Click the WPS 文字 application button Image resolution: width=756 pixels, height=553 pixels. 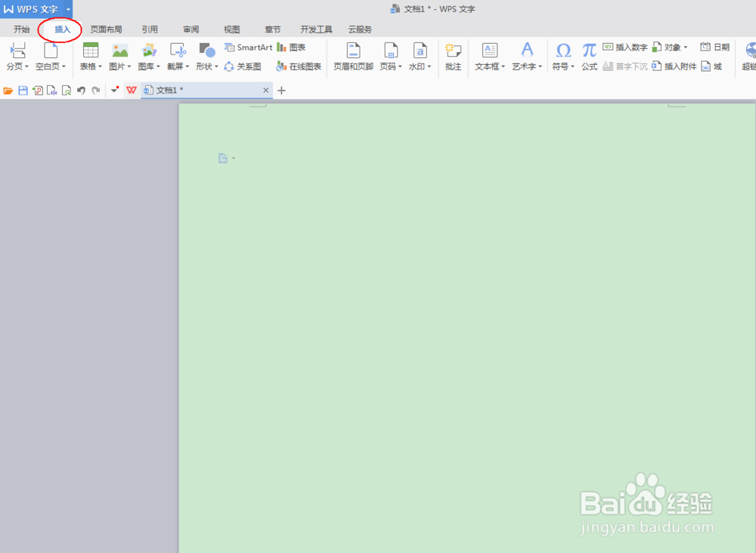pos(31,9)
